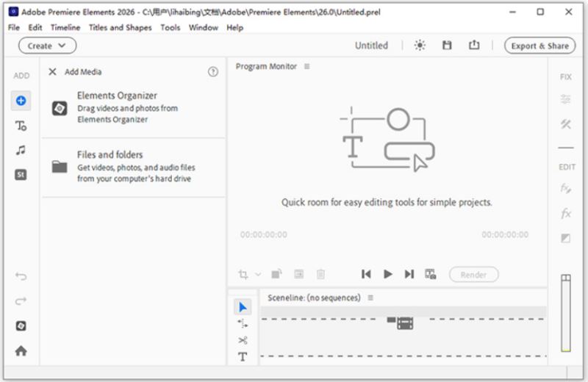Click the left timecode 00:00:00:00

[x=264, y=234]
